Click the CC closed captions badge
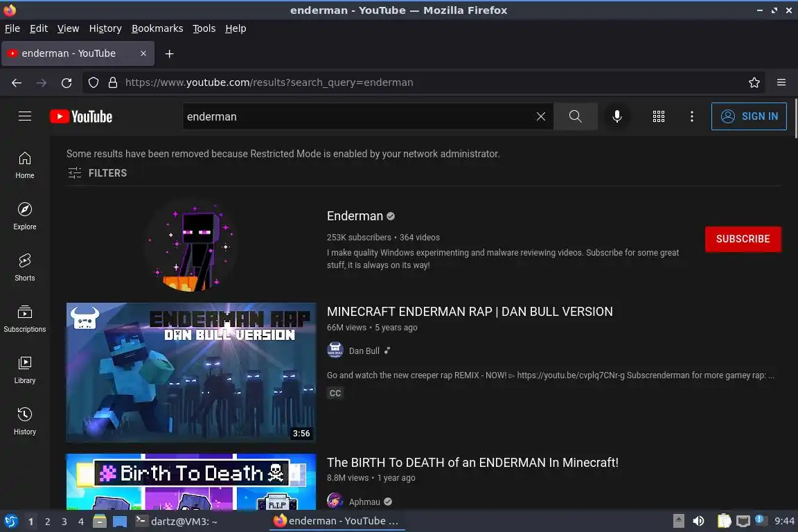 click(x=335, y=393)
